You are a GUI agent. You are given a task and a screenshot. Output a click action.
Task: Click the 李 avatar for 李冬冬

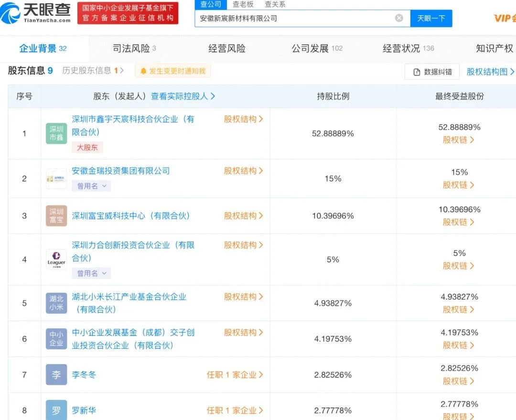point(56,375)
